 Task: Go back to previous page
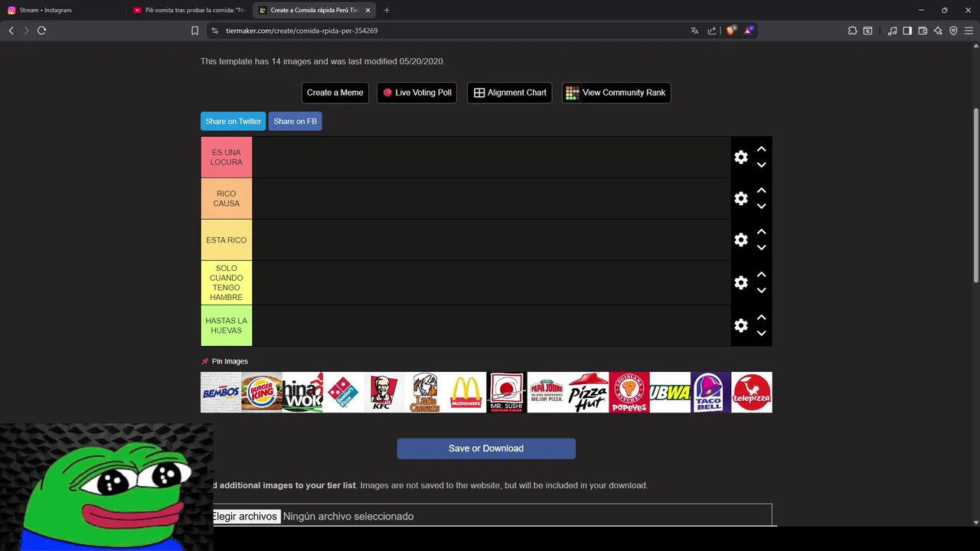pyautogui.click(x=11, y=31)
